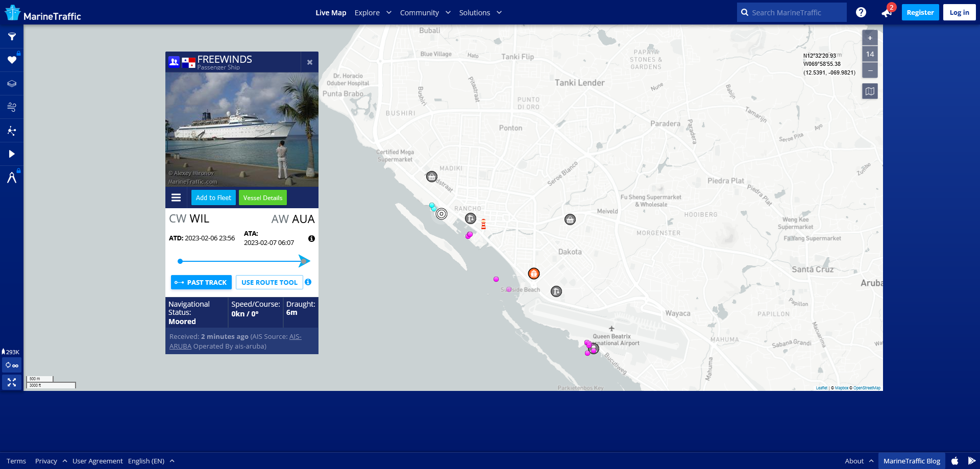
Task: Open the Leaflet attribution link
Action: (822, 388)
